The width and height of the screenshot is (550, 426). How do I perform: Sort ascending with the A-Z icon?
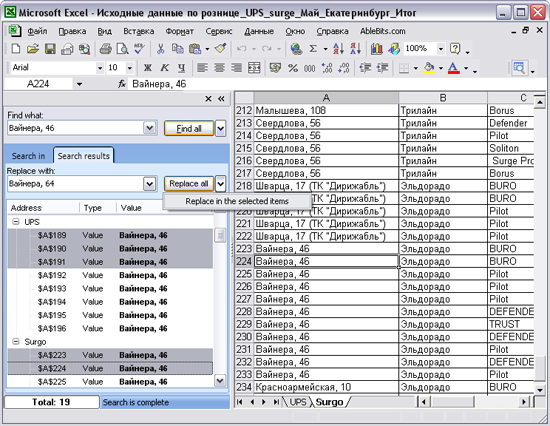pyautogui.click(x=338, y=48)
